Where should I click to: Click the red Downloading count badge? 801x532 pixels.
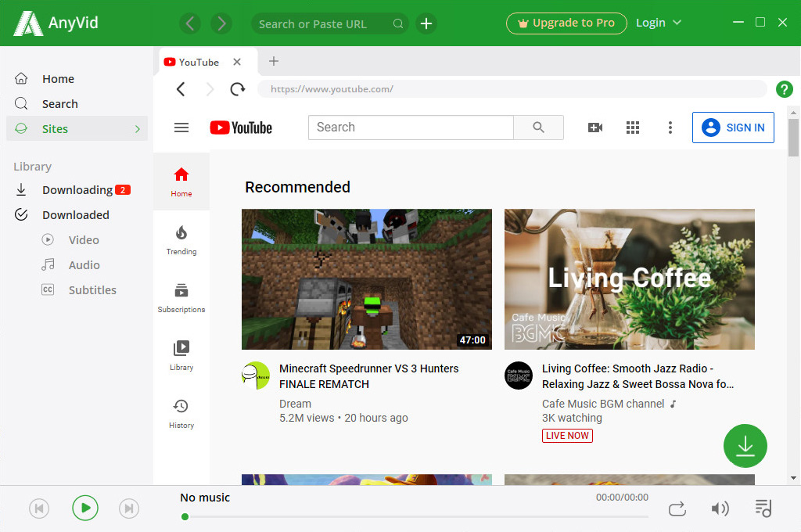pos(123,189)
